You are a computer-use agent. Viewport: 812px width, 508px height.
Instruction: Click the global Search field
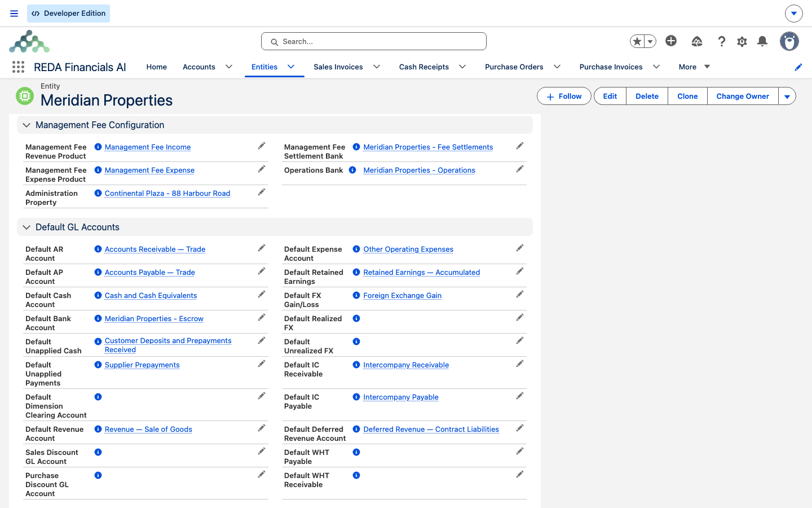pos(374,41)
